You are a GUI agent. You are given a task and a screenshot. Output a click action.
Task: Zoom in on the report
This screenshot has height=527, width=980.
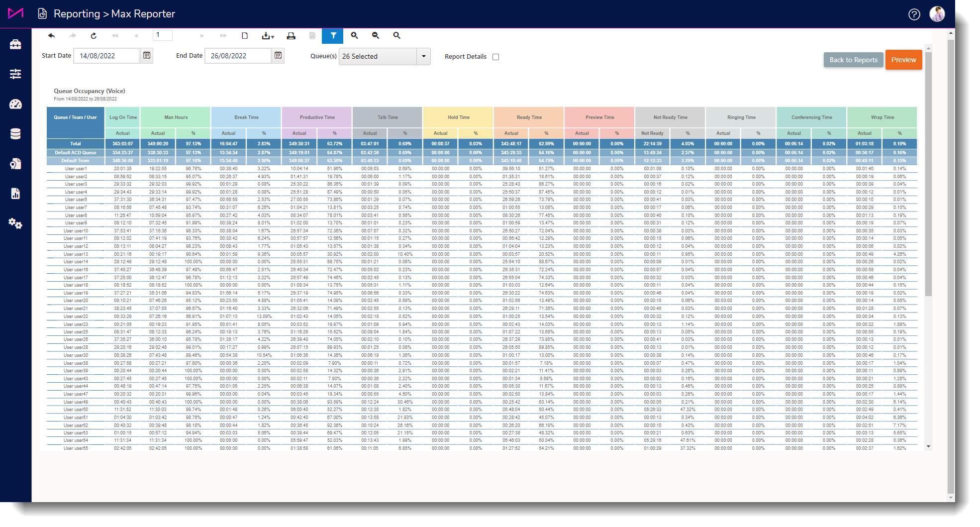(x=354, y=36)
